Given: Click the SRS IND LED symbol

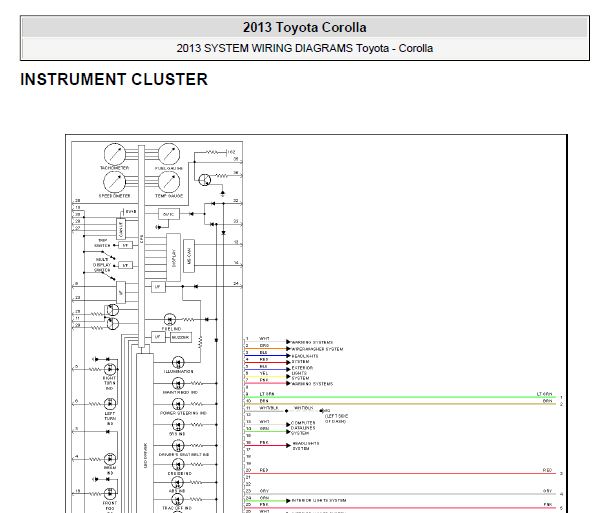Looking at the screenshot, I should (x=178, y=425).
